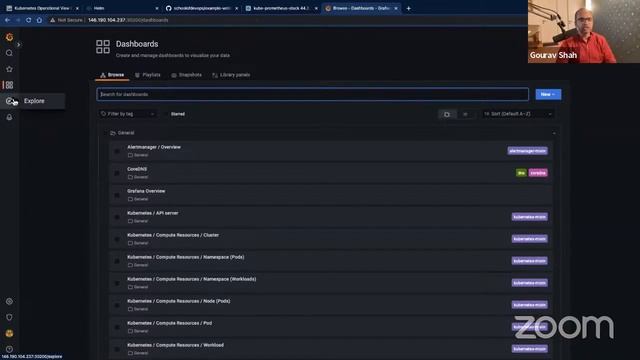Collapse General folder using right chevron
The width and height of the screenshot is (640, 360).
click(x=553, y=133)
